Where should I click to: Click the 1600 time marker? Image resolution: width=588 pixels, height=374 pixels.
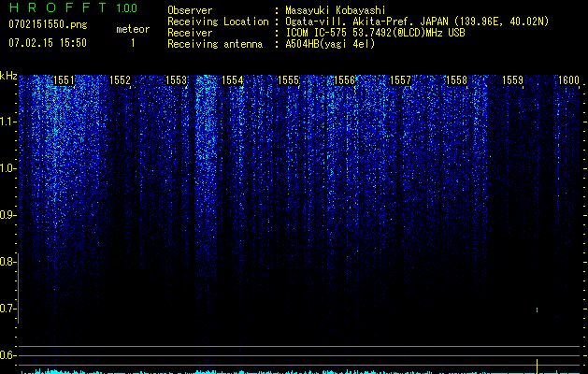coord(569,80)
